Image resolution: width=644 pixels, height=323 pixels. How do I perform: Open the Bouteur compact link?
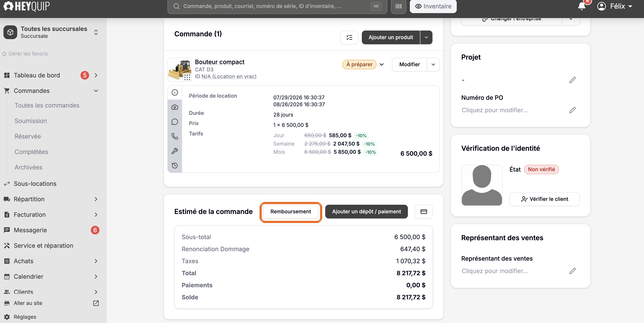[x=220, y=62]
